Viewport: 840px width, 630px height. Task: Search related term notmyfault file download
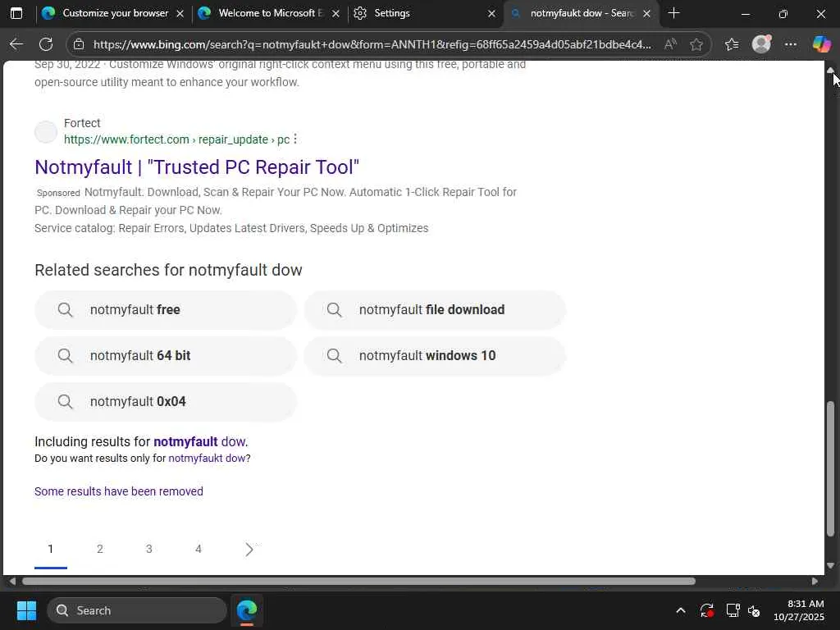pos(435,309)
